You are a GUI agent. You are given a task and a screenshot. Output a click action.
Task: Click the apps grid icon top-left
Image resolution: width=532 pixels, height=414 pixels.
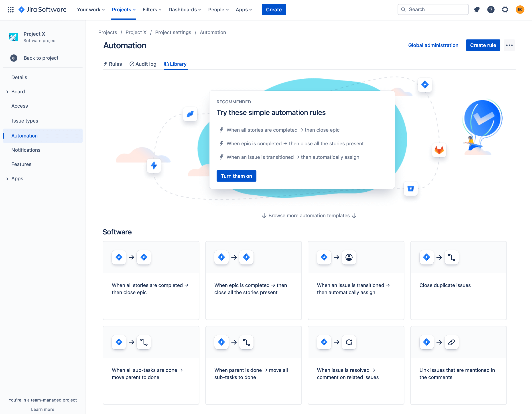(11, 10)
